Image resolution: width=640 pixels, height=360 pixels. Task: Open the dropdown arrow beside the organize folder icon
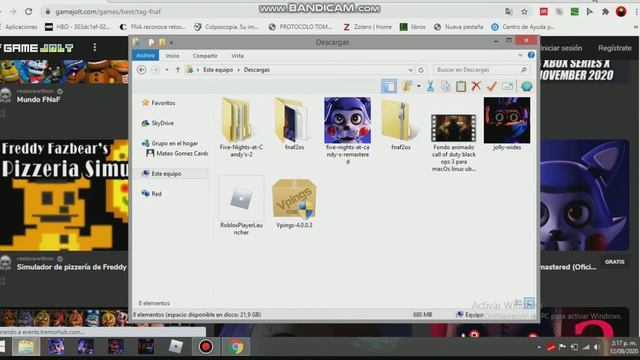click(x=419, y=86)
